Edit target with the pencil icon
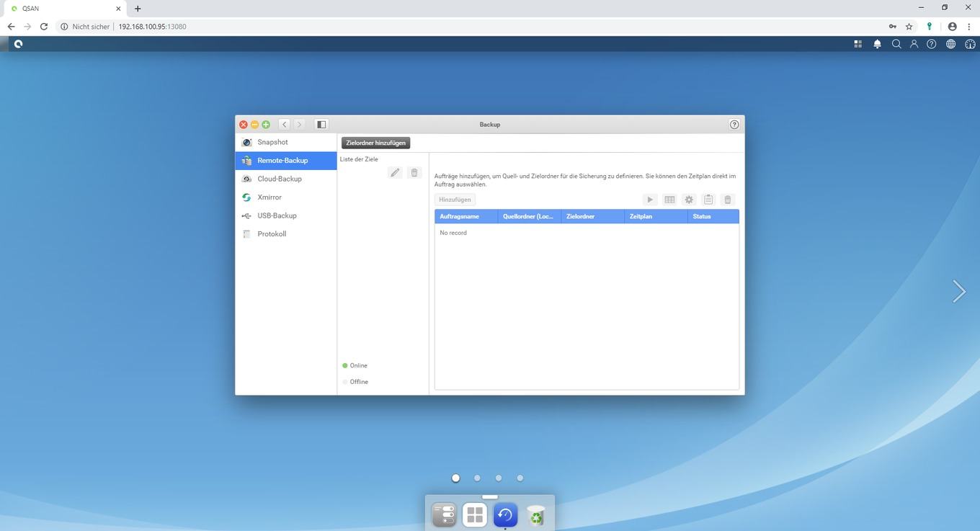 click(x=395, y=173)
